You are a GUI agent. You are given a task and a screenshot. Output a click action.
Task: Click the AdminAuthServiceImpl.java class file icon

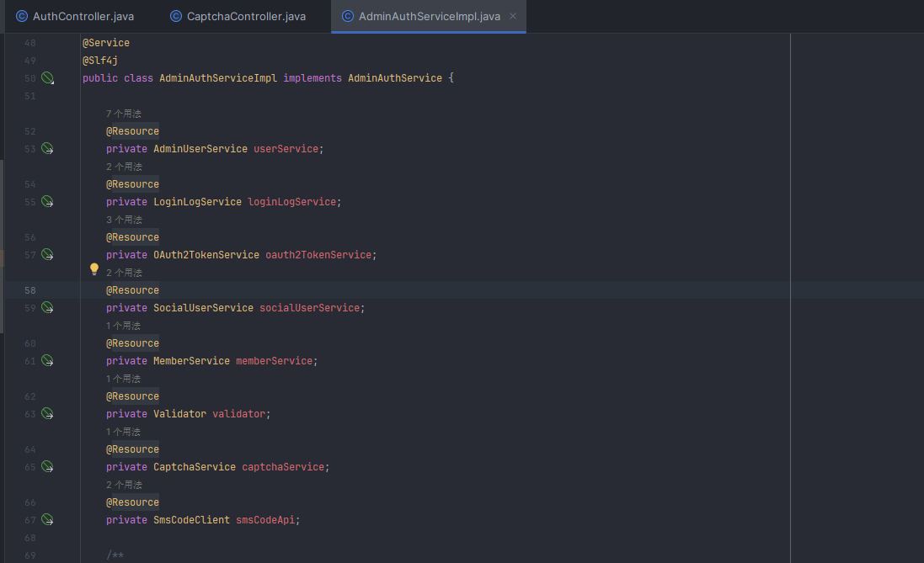pos(348,17)
